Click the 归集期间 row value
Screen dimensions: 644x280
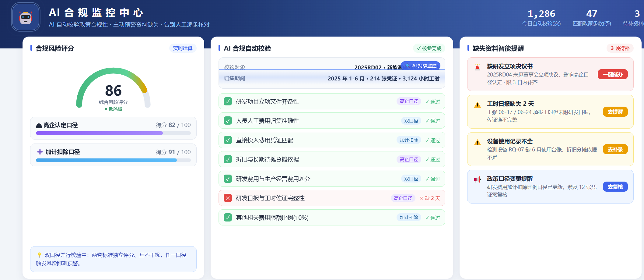[x=383, y=79]
